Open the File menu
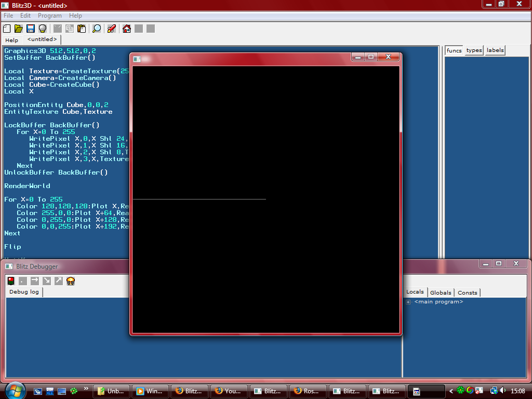Screen dimensions: 532x399 tap(8, 16)
